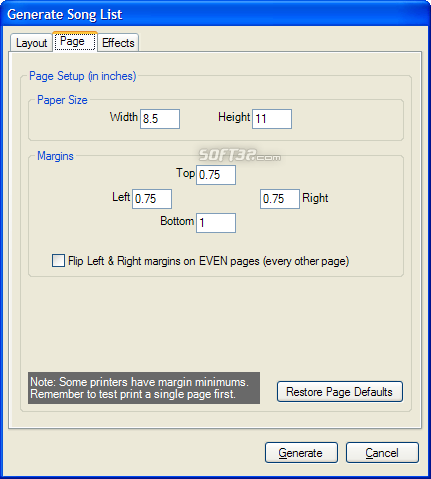431x479 pixels.
Task: Click the Paper Size group label
Action: 62,100
